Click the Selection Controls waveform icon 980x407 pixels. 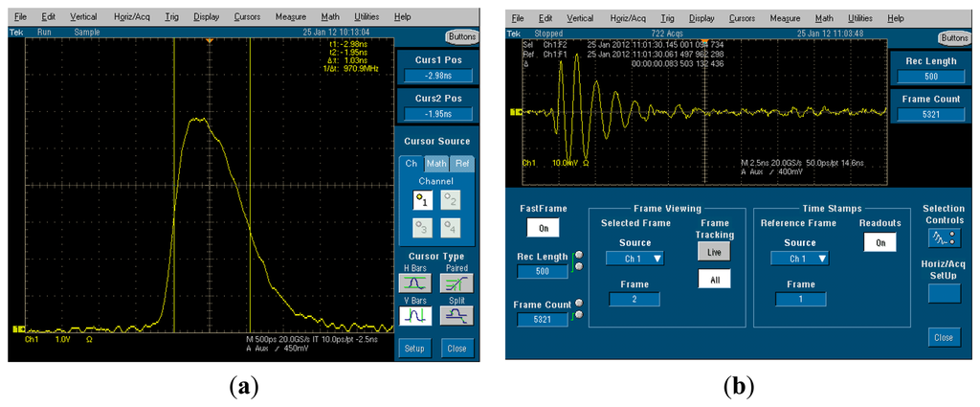943,237
